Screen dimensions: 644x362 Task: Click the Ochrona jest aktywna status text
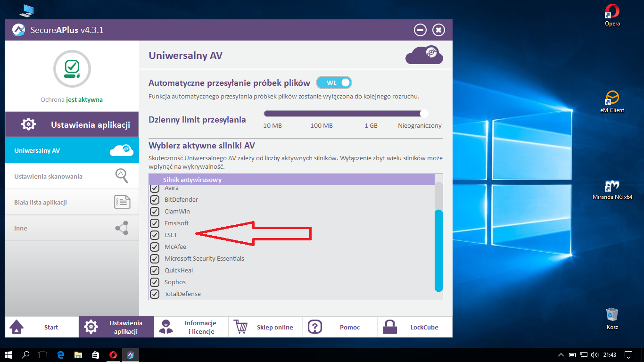(x=72, y=100)
